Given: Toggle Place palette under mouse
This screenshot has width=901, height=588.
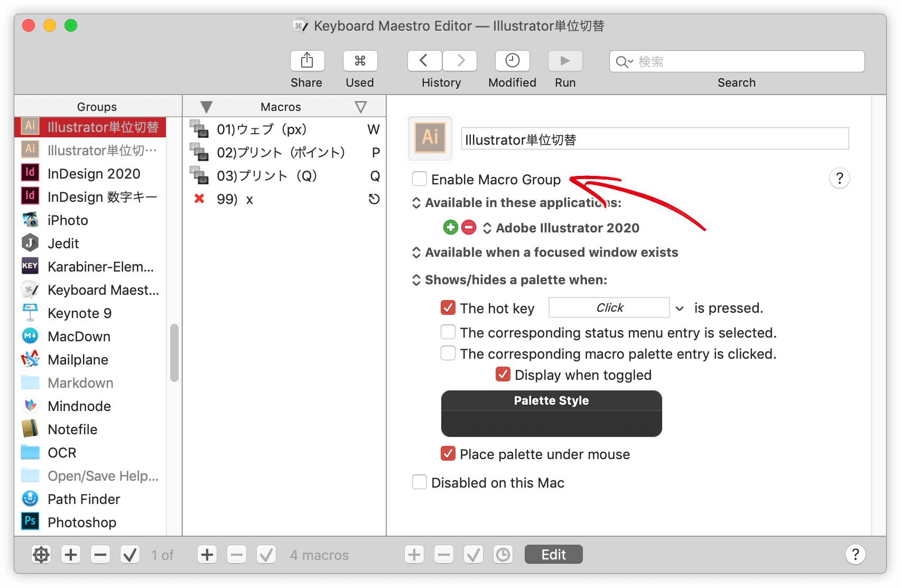Looking at the screenshot, I should (448, 453).
